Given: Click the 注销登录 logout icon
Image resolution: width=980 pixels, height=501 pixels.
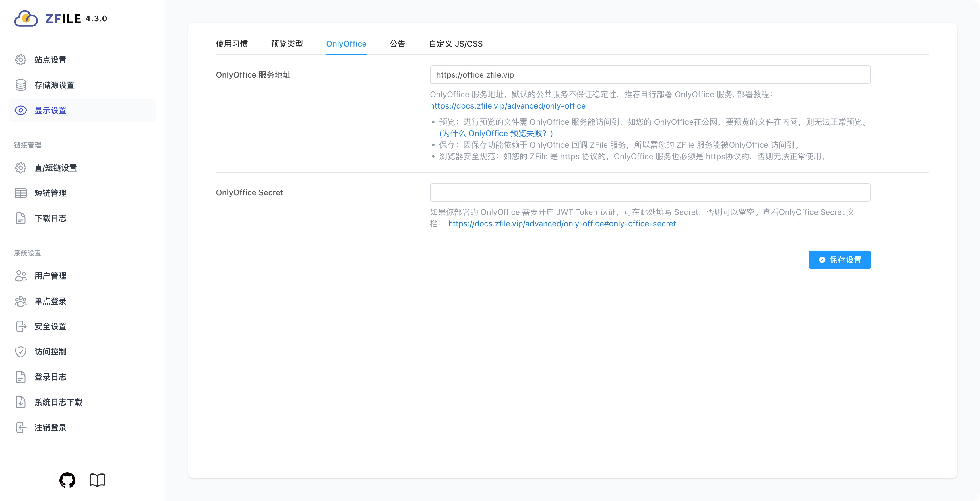Looking at the screenshot, I should [21, 427].
